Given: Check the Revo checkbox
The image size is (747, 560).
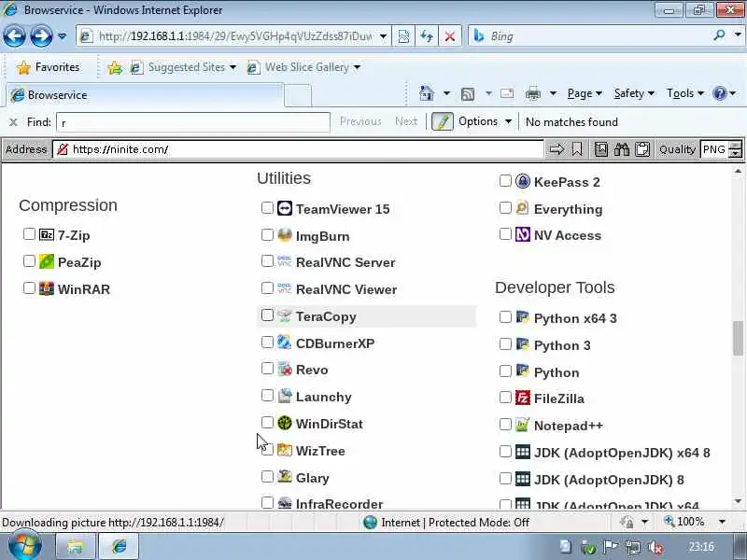Looking at the screenshot, I should tap(267, 369).
